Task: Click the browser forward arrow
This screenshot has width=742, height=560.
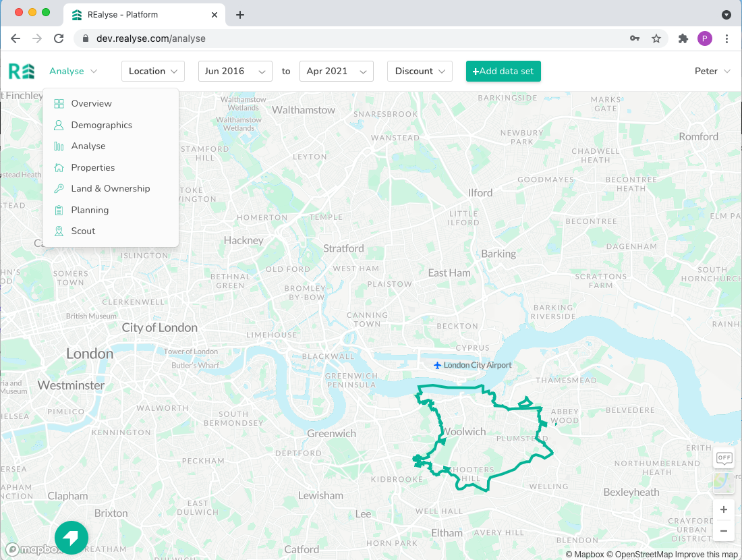Action: [37, 38]
